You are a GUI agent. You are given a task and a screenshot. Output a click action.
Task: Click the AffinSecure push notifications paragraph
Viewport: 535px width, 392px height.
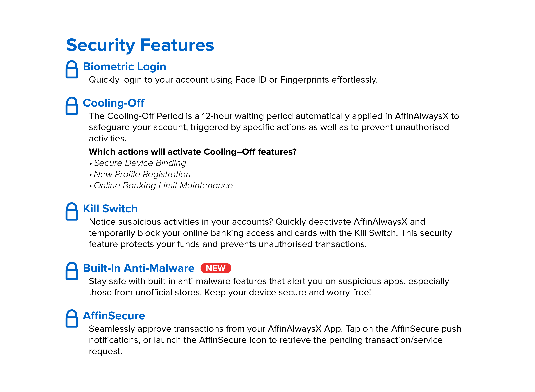click(x=275, y=340)
